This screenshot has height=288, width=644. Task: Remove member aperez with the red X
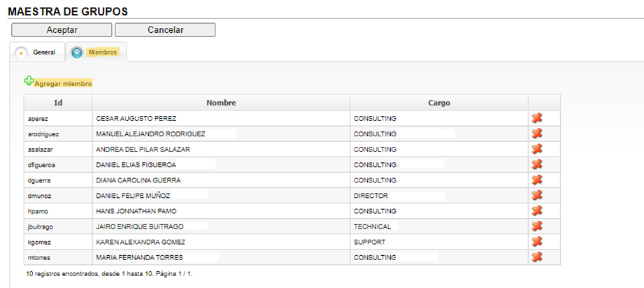(537, 118)
